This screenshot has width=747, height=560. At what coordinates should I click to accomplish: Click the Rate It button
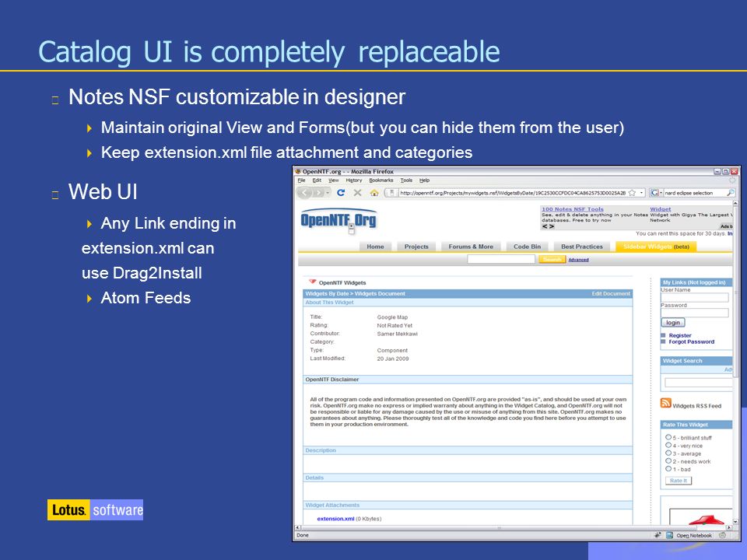679,481
